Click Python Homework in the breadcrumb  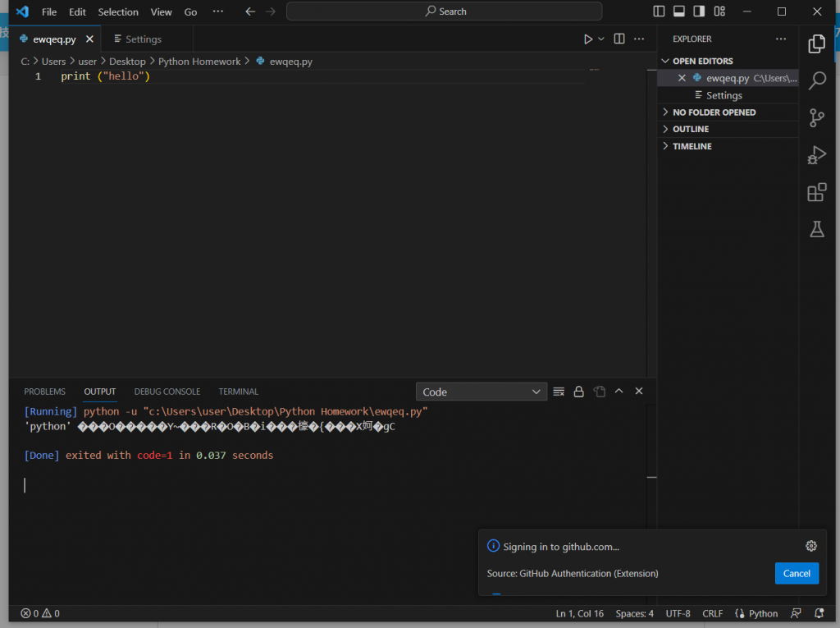click(x=199, y=62)
